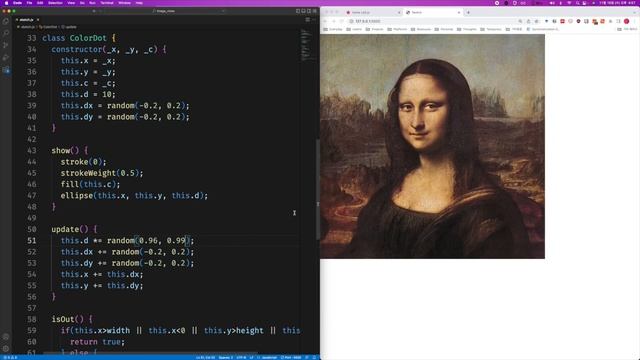Open the Personal bookmarks folder
Image resolution: width=640 pixels, height=360 pixels.
pyautogui.click(x=444, y=29)
